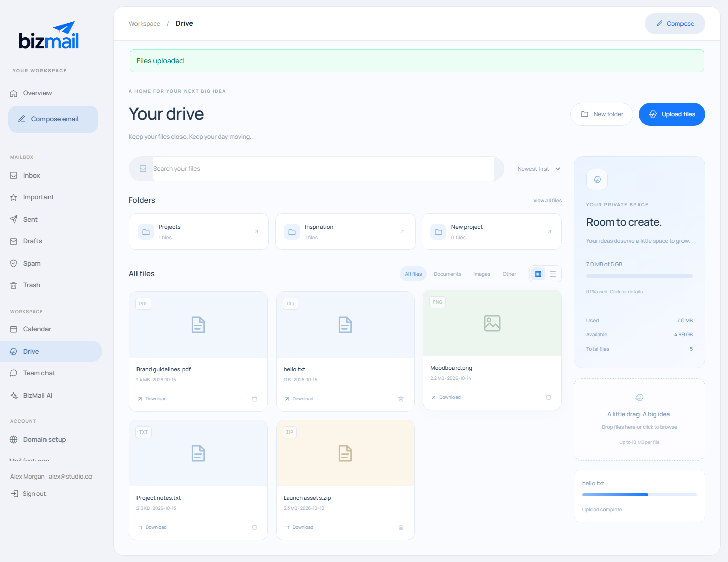Click the Moodboard.png image preview icon
Screen dimensions: 728x562
pyautogui.click(x=492, y=323)
